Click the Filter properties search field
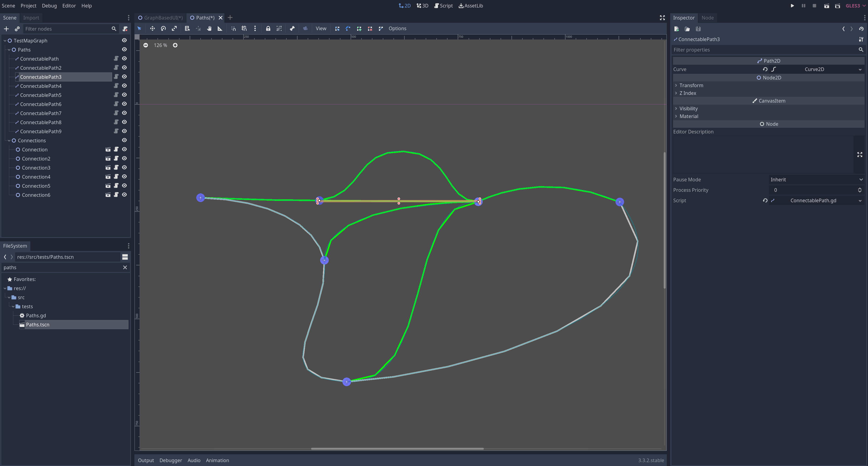Image resolution: width=868 pixels, height=466 pixels. click(765, 50)
